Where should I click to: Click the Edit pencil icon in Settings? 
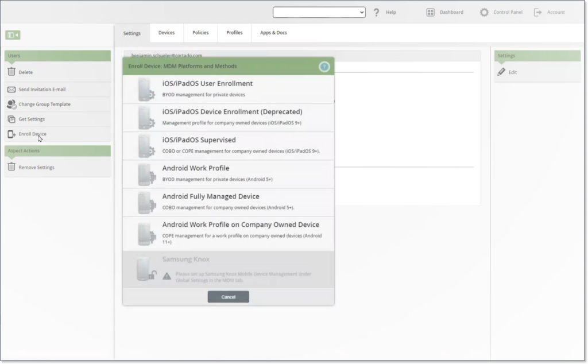tap(501, 72)
